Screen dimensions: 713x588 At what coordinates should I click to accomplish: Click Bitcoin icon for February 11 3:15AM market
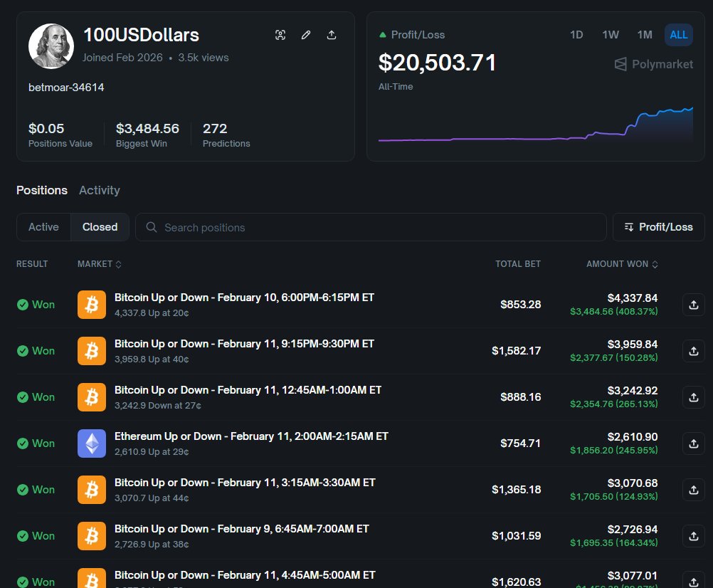91,490
